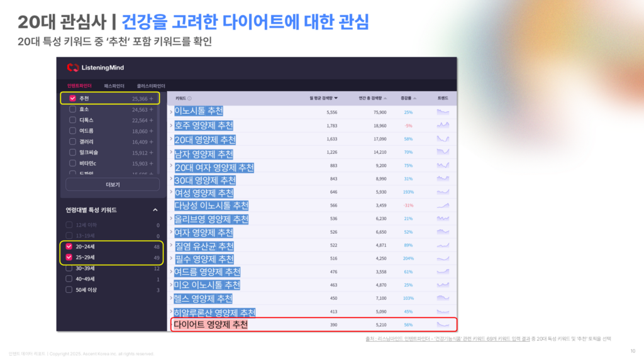
Task: Open trend sparkline for 미오 이노시톨 추천
Action: pyautogui.click(x=443, y=285)
